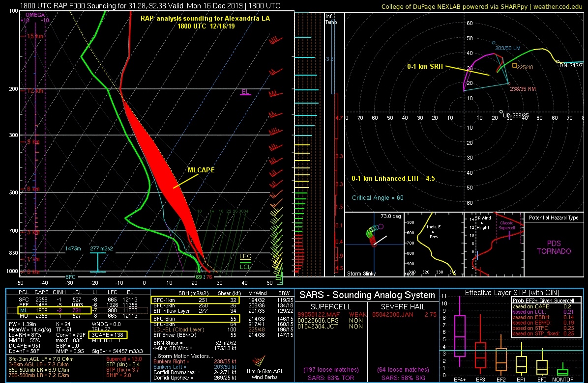Click the SFC-1km SRH row

(x=195, y=300)
